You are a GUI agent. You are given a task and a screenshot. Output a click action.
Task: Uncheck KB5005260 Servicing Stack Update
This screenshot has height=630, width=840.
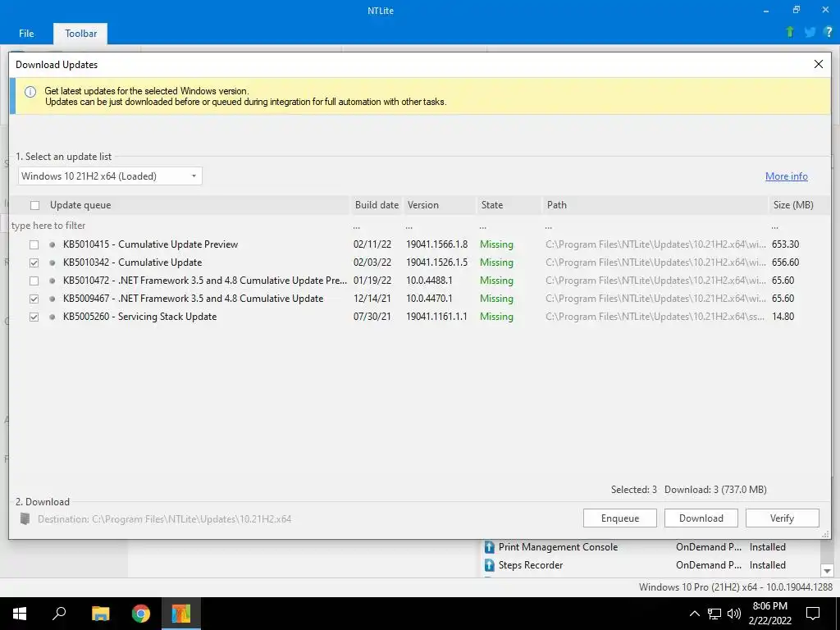(34, 317)
